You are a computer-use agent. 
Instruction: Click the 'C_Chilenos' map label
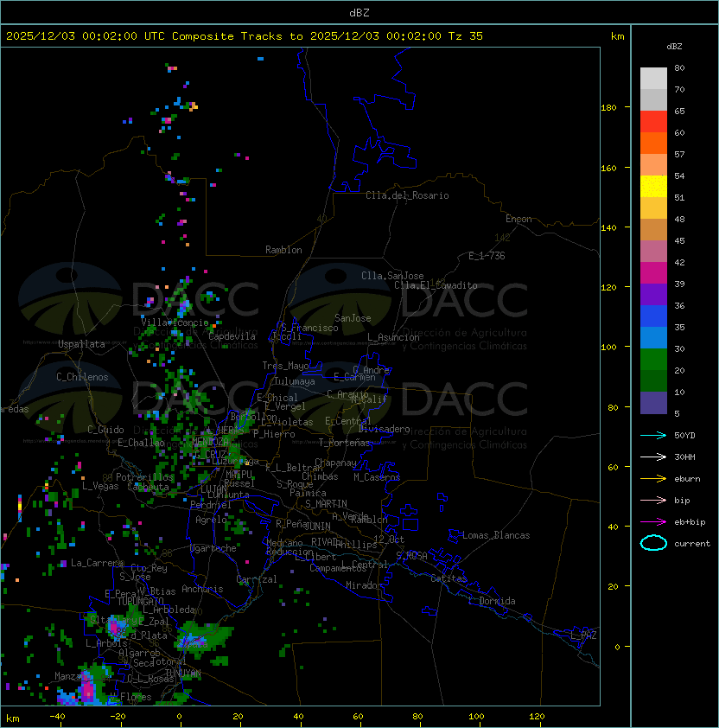click(82, 377)
